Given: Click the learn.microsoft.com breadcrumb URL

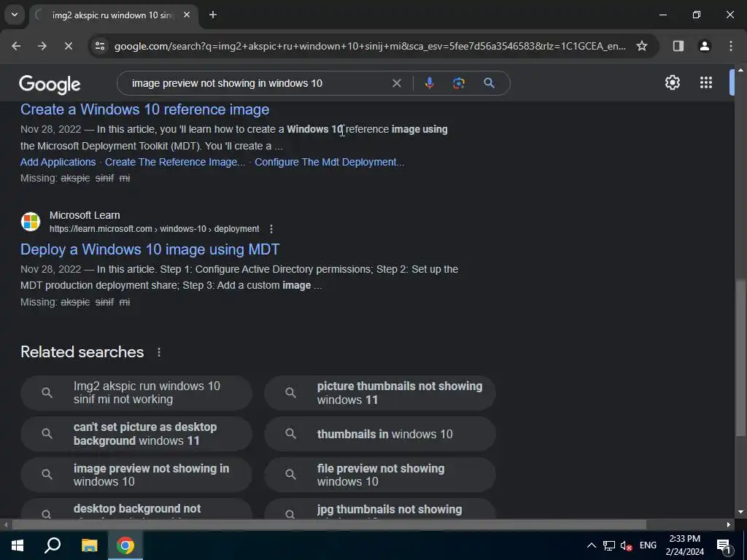Looking at the screenshot, I should pos(155,229).
